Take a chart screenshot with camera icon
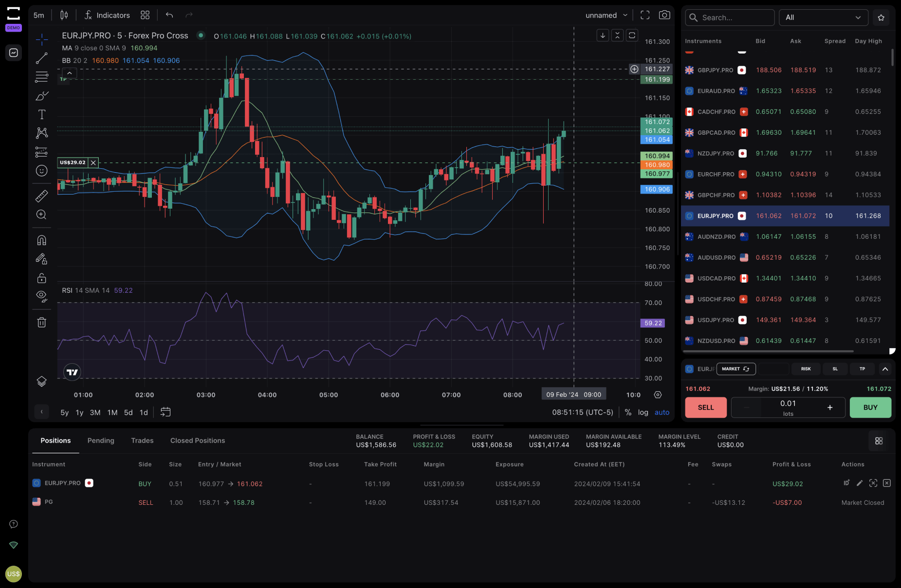This screenshot has width=901, height=588. pos(664,15)
